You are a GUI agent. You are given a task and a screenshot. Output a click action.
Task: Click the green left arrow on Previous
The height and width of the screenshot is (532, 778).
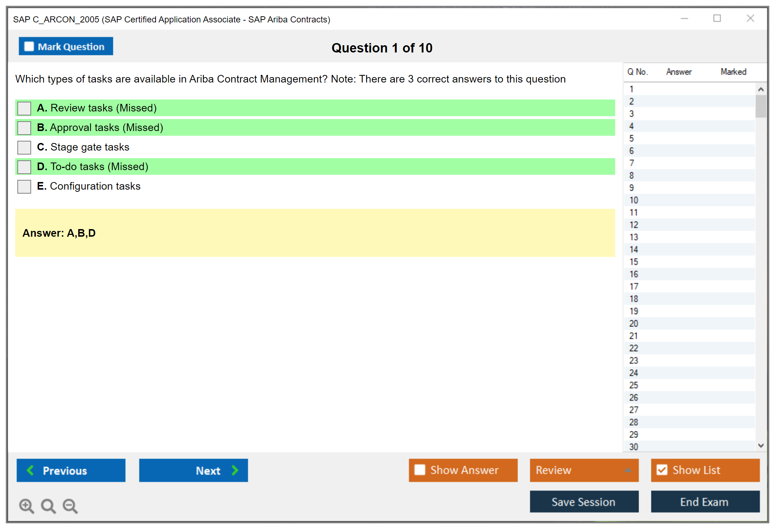(30, 470)
